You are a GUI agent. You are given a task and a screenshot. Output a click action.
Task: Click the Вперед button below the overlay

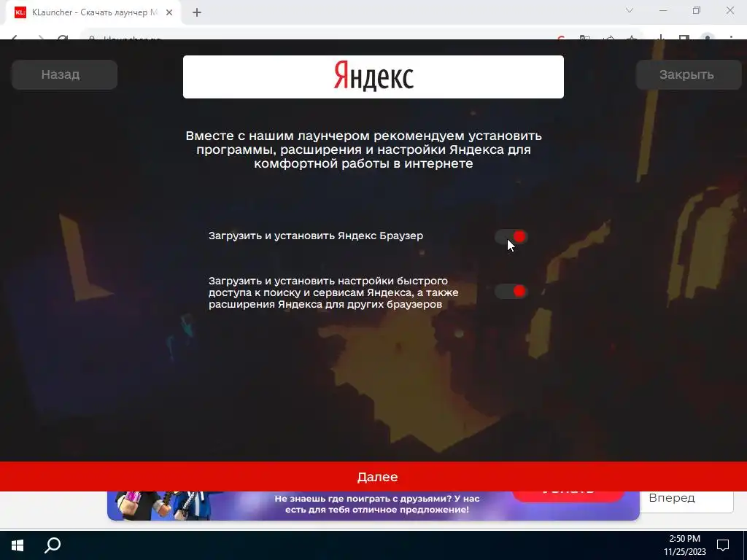(686, 499)
